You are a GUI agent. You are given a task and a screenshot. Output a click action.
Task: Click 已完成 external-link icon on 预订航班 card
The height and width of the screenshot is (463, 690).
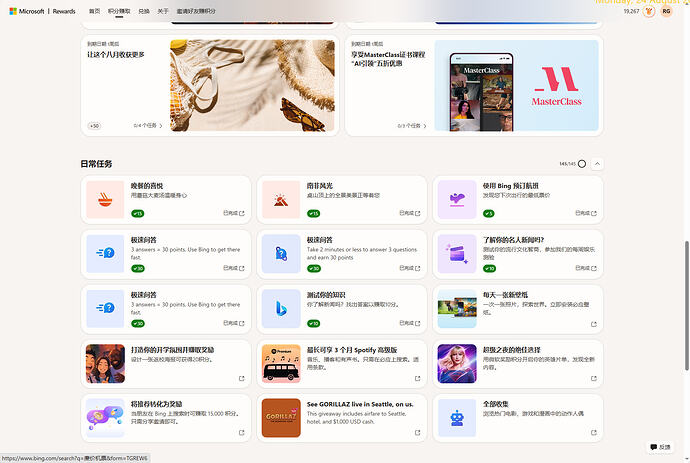tap(594, 213)
